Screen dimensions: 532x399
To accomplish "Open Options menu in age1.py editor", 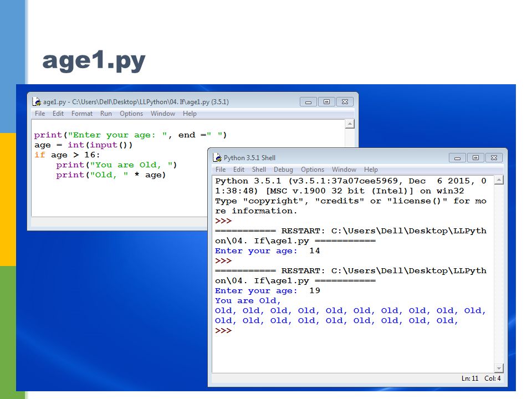I will point(131,114).
